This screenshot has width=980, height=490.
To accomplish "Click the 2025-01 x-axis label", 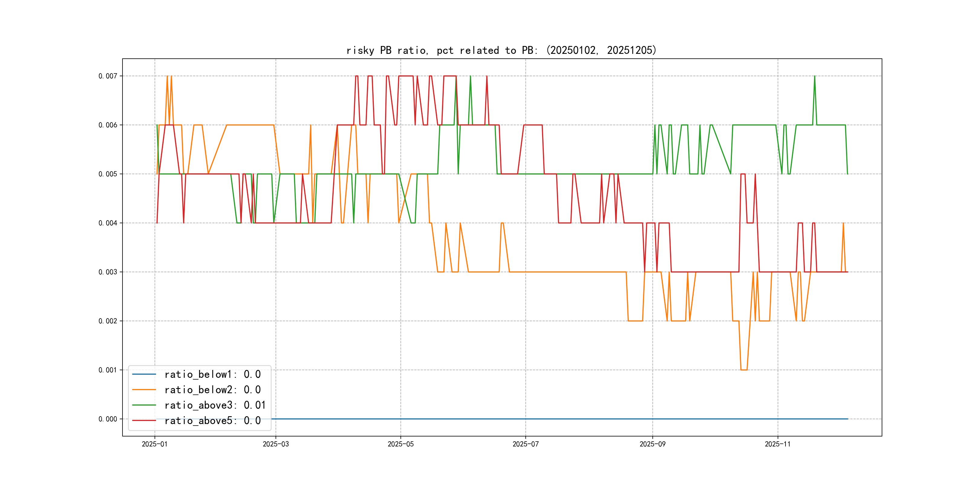I will pos(155,444).
